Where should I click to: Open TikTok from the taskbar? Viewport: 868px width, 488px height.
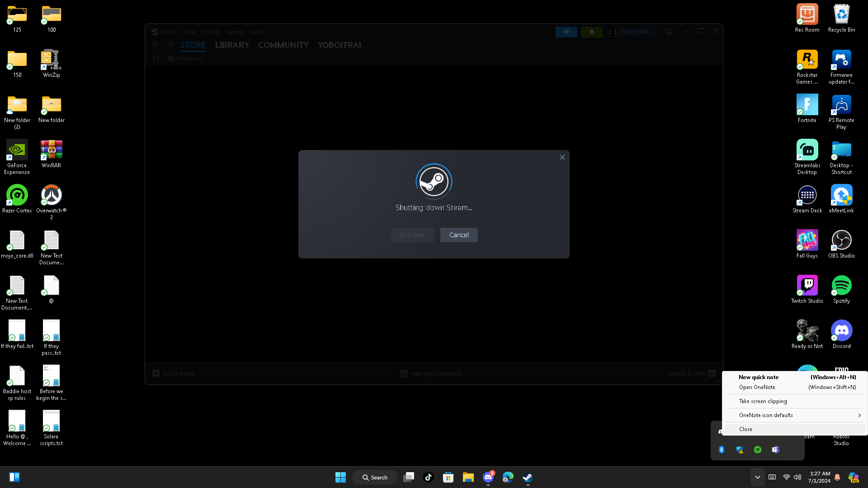pos(429,477)
